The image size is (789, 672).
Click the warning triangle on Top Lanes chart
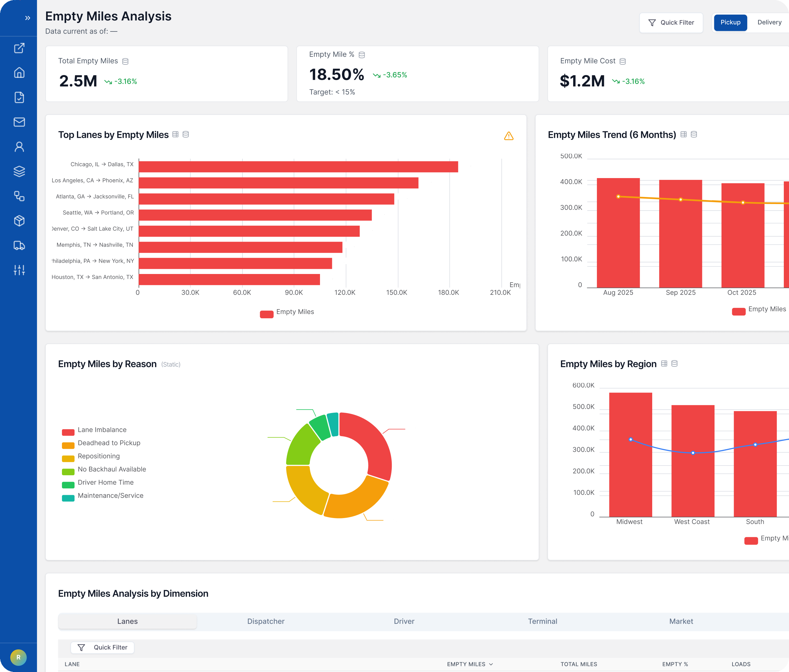tap(509, 136)
